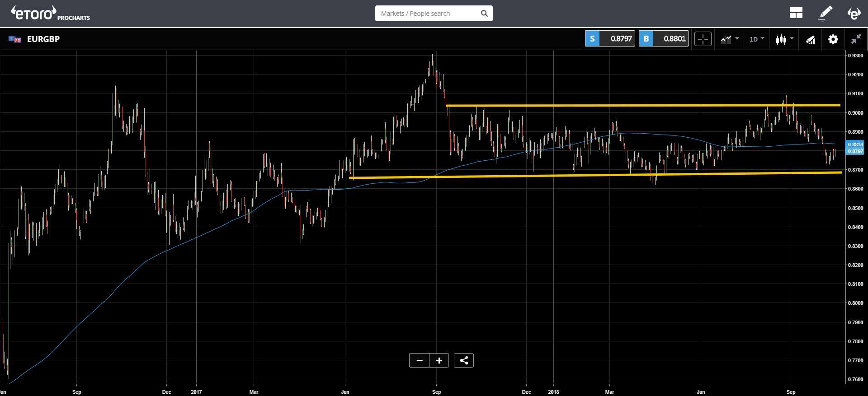Click the EURGBP currency flag icon
The width and height of the screenshot is (868, 396).
pos(15,39)
